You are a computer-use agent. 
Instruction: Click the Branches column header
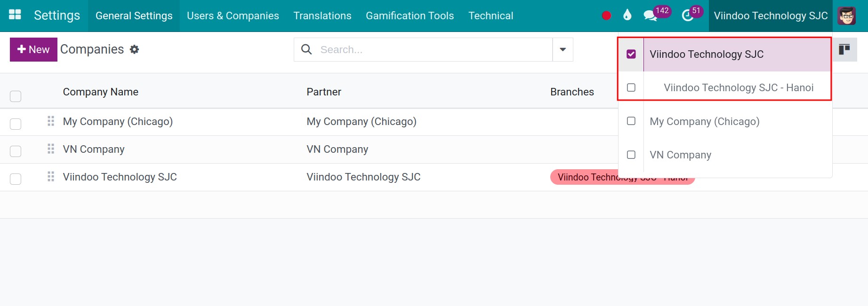point(572,92)
